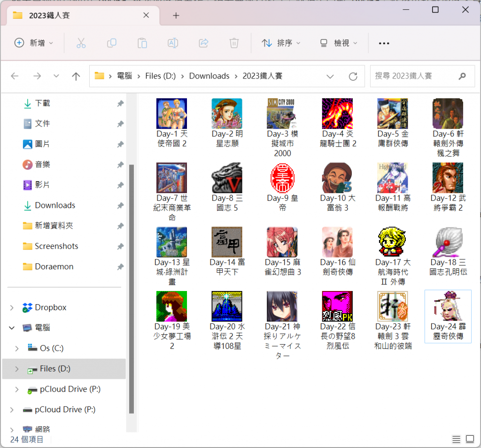Open the 排序 sort dropdown
The width and height of the screenshot is (481, 448).
tap(281, 43)
